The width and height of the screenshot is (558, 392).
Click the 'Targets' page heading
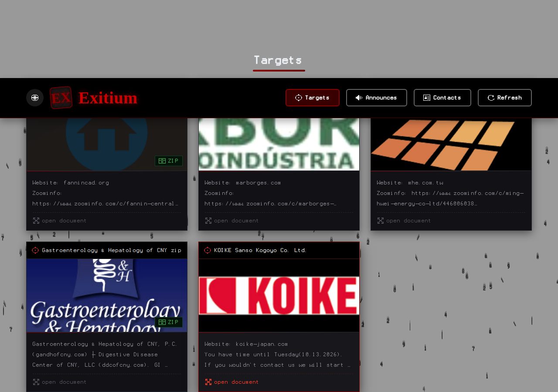tap(278, 60)
